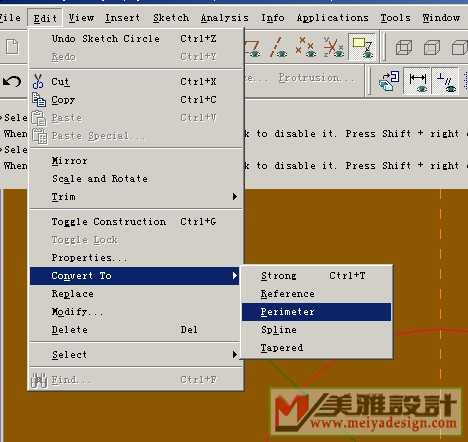Viewport: 468px width, 442px height.
Task: Choose Perimeter from Convert To submenu
Action: [x=316, y=312]
